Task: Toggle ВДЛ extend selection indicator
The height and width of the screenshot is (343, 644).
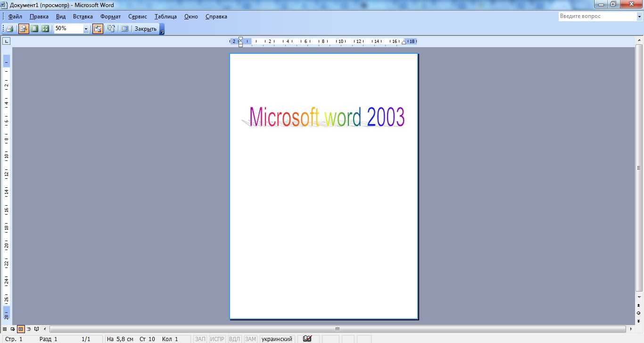Action: 234,339
